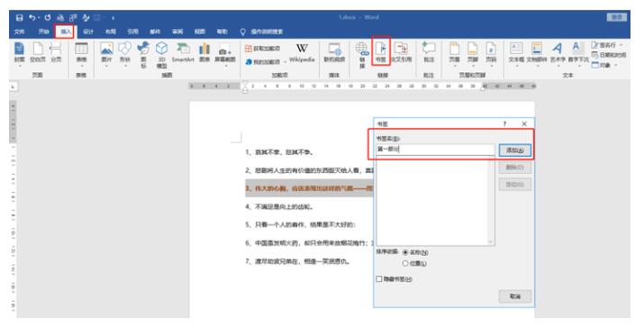Switch to the References (引用) tab
The height and width of the screenshot is (328, 644).
(x=132, y=32)
